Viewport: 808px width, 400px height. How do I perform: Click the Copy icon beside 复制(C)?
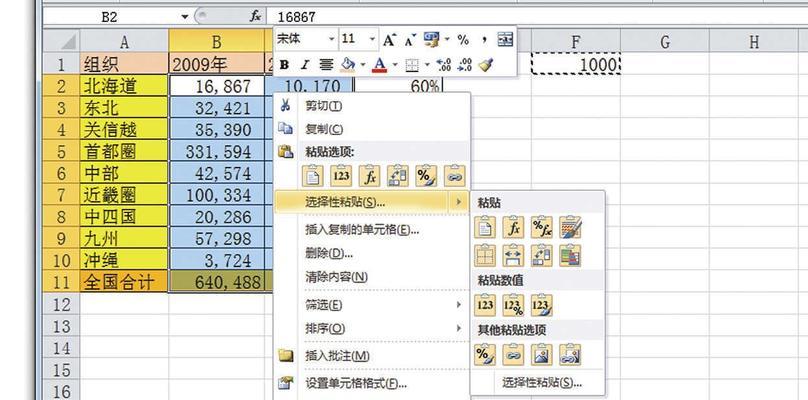pyautogui.click(x=285, y=128)
